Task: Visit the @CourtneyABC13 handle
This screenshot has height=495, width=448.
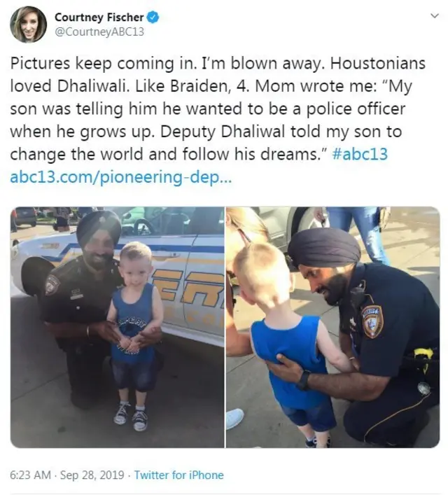Action: coord(99,32)
